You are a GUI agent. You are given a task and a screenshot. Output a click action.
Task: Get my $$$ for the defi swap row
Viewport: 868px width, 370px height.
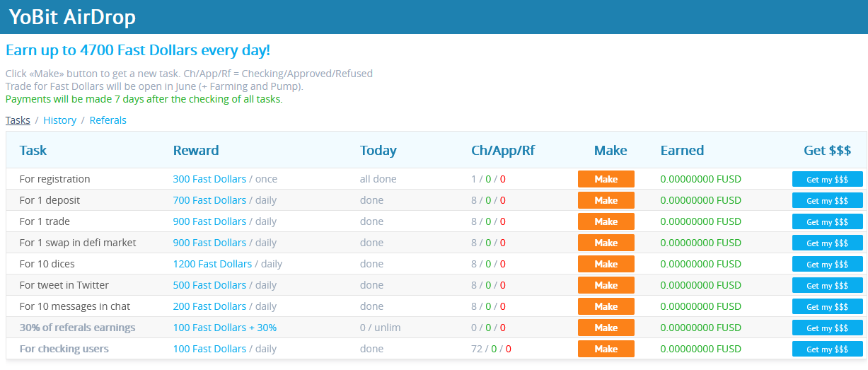coord(828,243)
